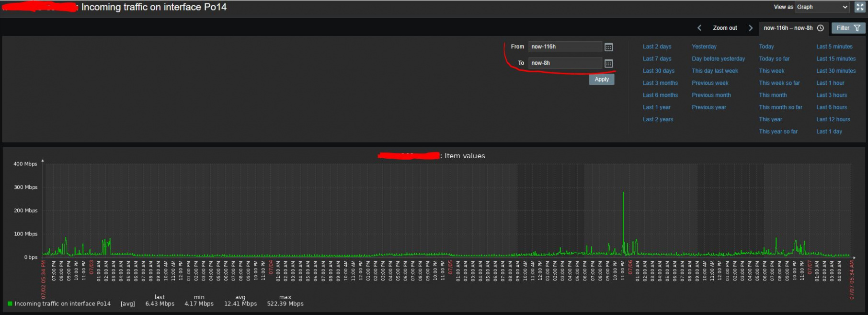Choose This day last week
The image size is (868, 315).
point(715,70)
